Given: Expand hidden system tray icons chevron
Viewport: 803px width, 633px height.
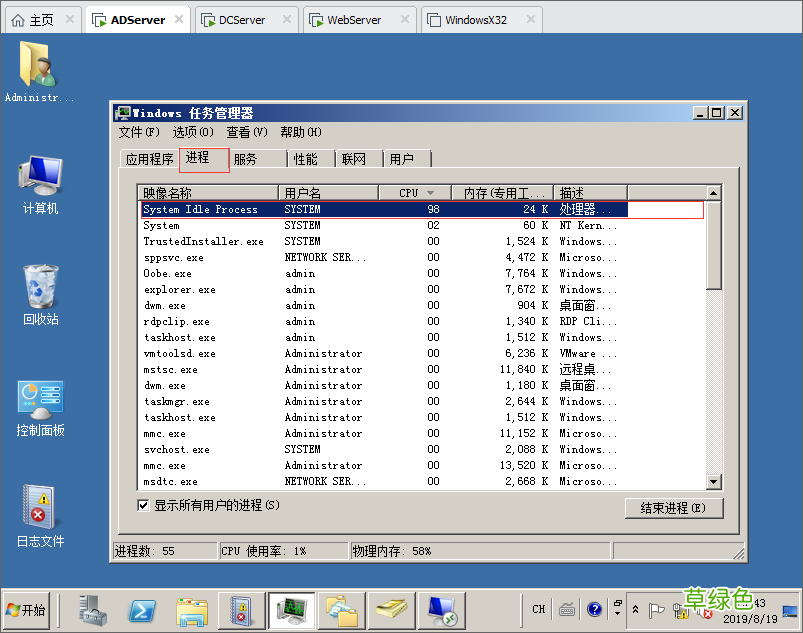Looking at the screenshot, I should [x=636, y=610].
